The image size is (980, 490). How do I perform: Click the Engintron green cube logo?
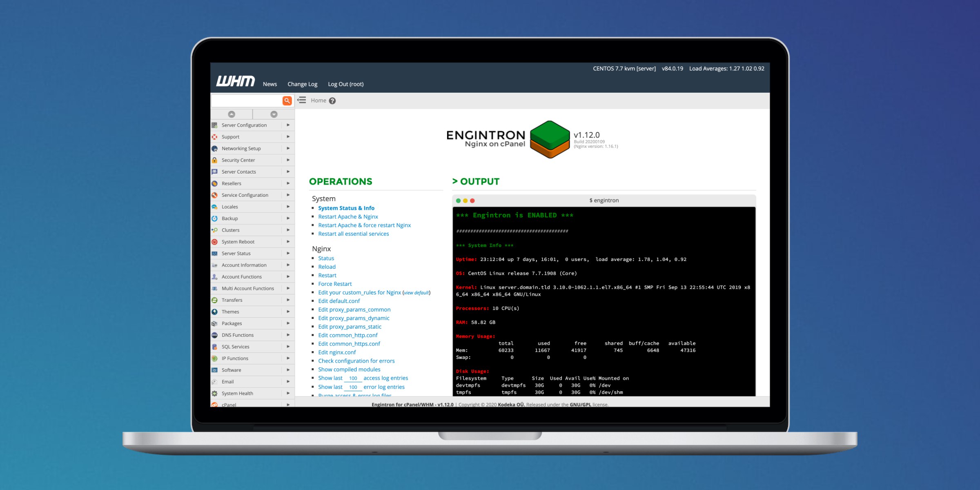[x=550, y=140]
